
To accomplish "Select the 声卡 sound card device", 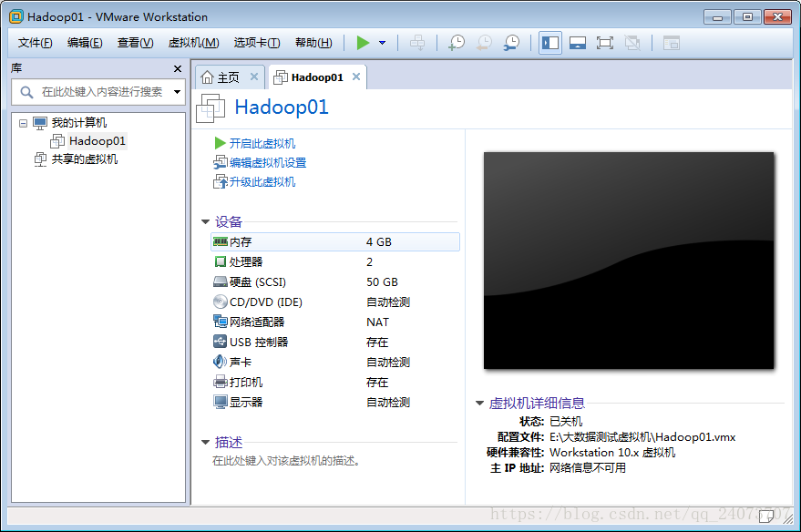I will (x=240, y=362).
